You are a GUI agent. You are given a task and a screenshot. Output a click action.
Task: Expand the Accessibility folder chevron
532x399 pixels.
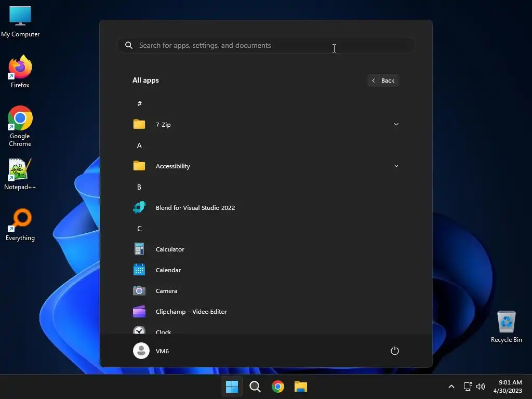(x=396, y=166)
